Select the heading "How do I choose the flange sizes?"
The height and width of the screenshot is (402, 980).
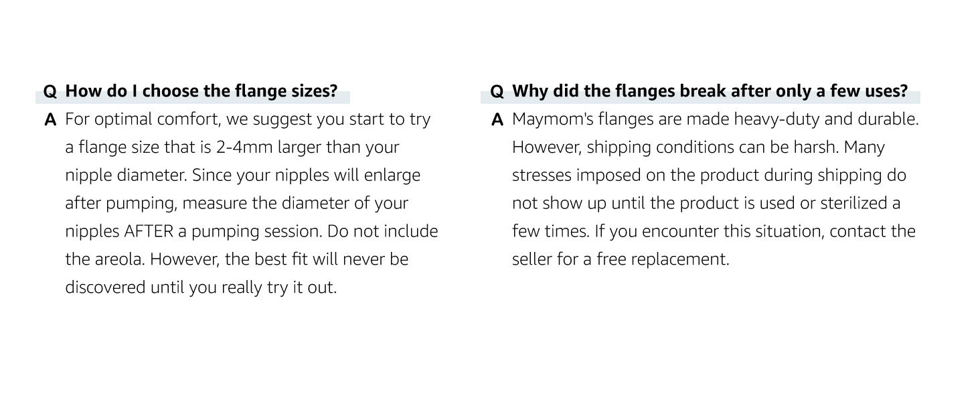click(x=201, y=90)
